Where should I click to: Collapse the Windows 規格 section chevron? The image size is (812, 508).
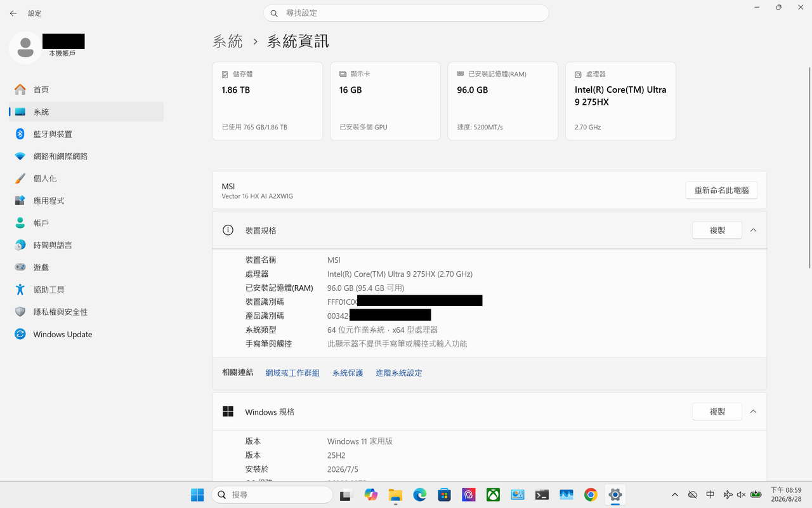(754, 411)
